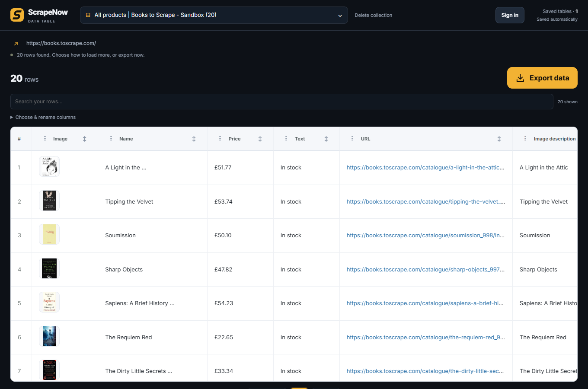Open the Name column options menu dots

click(x=111, y=139)
